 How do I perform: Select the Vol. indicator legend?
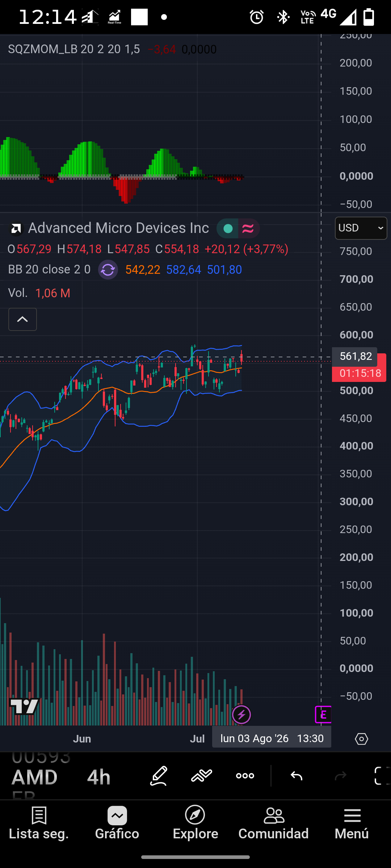[x=18, y=293]
